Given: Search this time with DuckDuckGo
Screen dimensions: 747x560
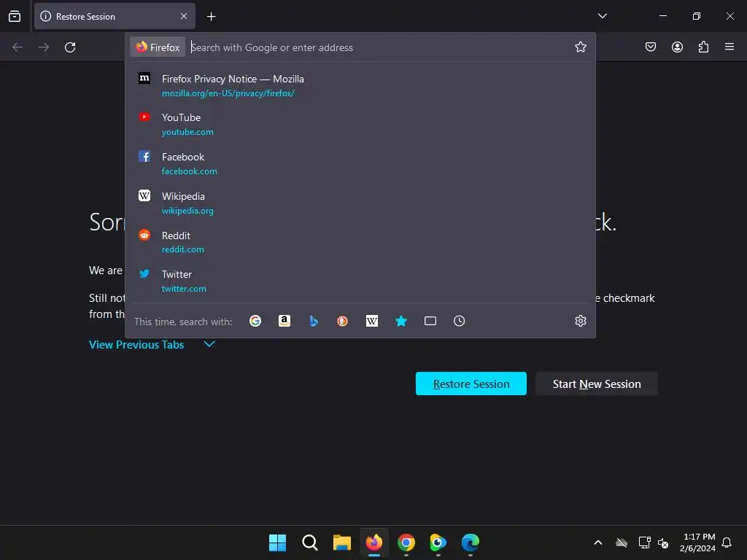Looking at the screenshot, I should click(343, 321).
